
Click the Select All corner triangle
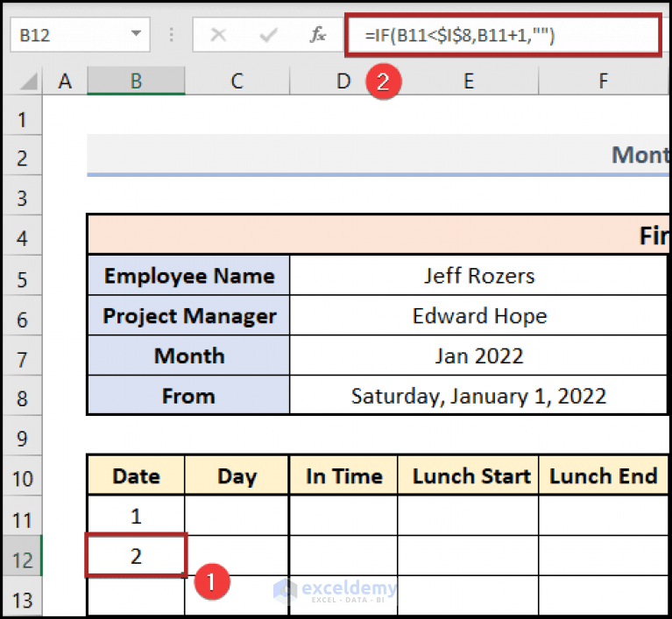[29, 81]
